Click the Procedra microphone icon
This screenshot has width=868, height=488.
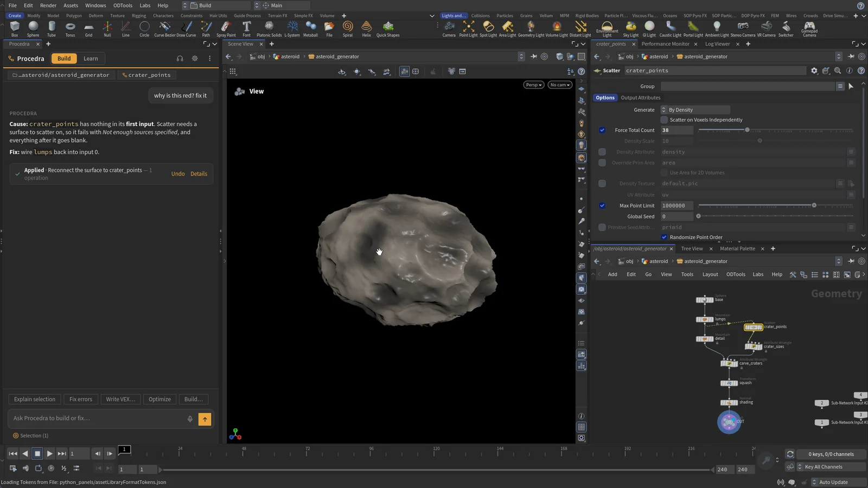[190, 419]
